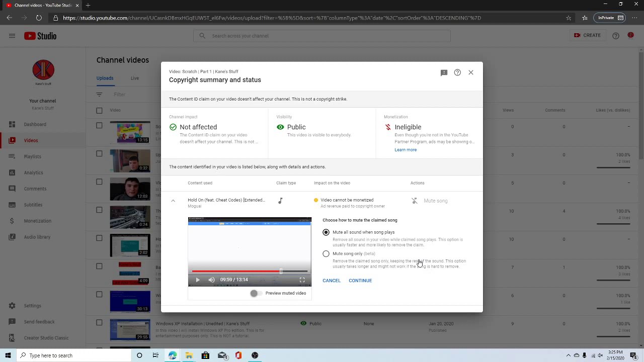
Task: Send feedback icon in copyright dialog
Action: pyautogui.click(x=444, y=72)
